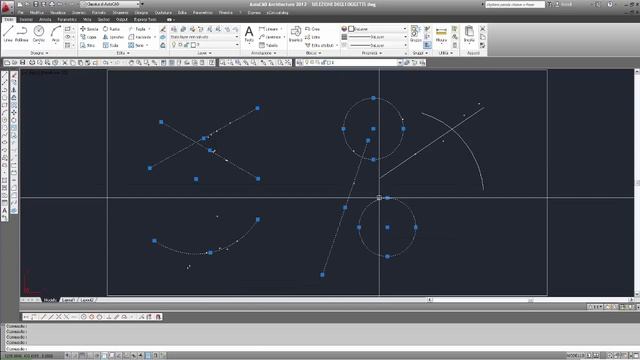Image resolution: width=640 pixels, height=360 pixels.
Task: Click the Ruota rotate tool
Action: [111, 29]
